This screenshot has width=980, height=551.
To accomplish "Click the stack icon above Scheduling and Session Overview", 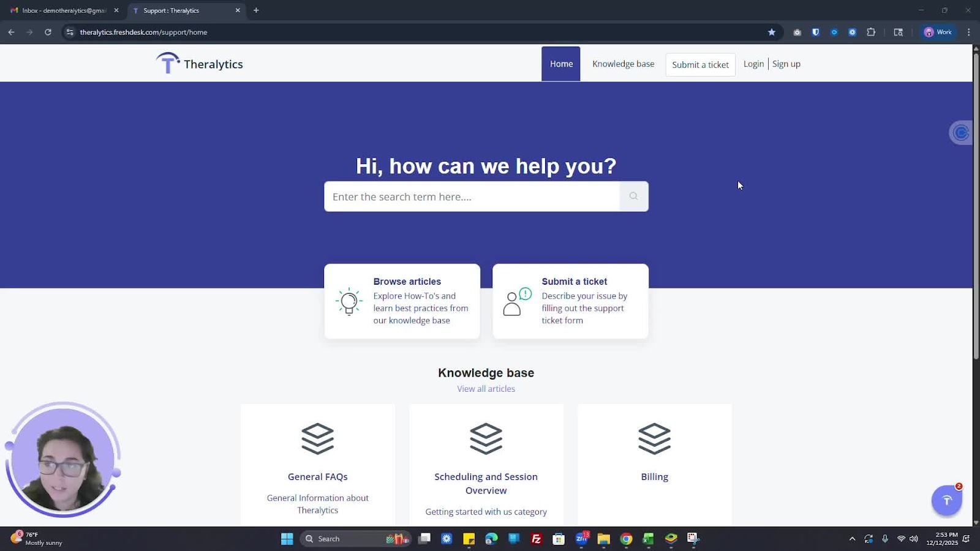I will [486, 439].
